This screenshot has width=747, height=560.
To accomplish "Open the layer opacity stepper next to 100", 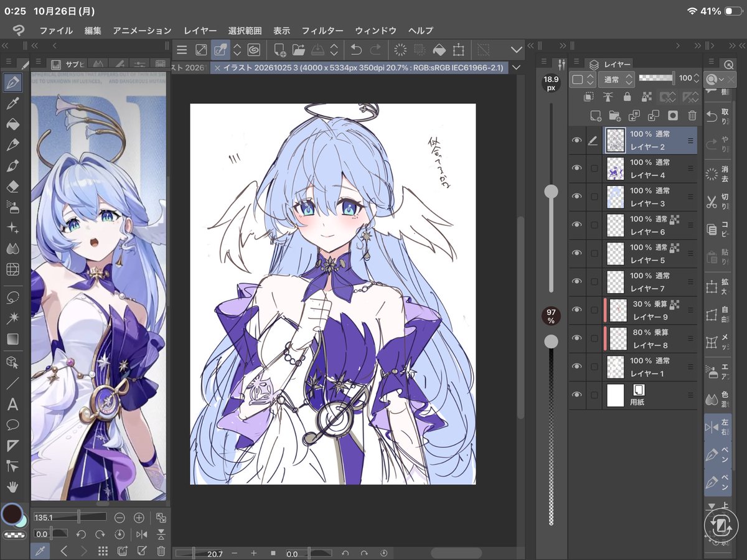I will point(697,78).
